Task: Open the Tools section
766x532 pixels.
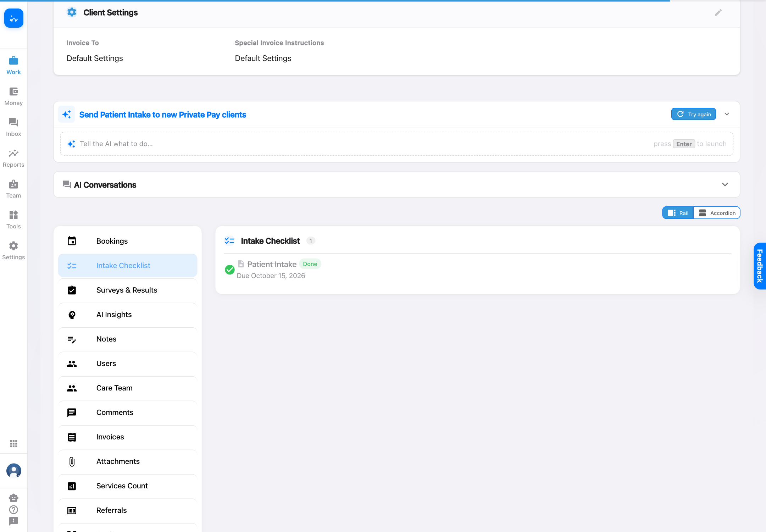Action: pos(13,220)
